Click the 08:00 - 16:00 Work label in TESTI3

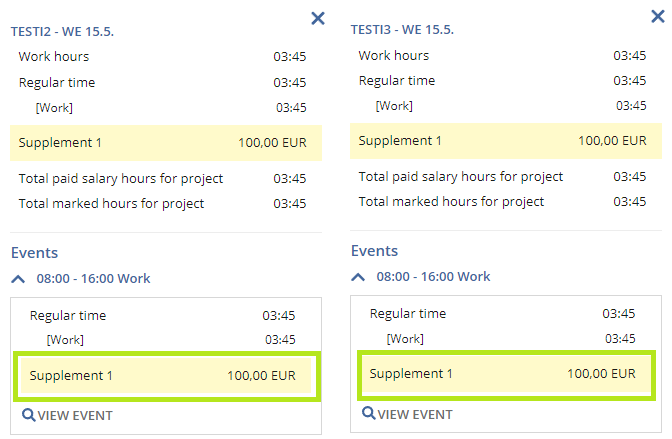433,277
